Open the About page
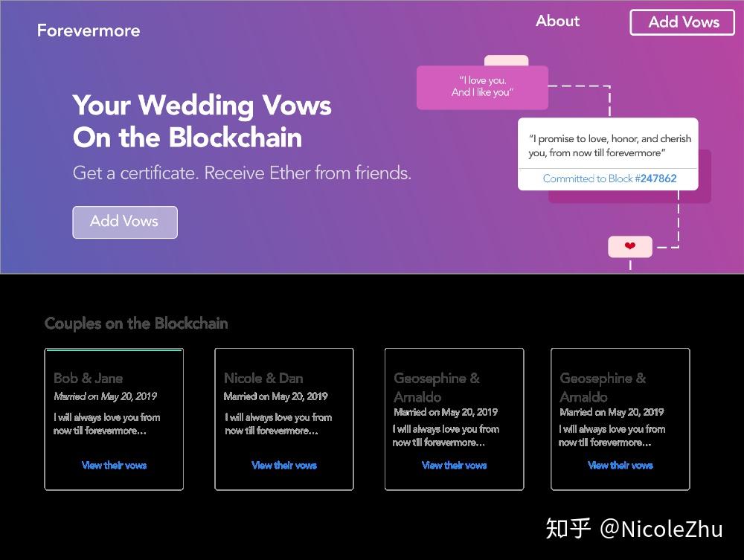This screenshot has width=744, height=560. click(x=557, y=22)
